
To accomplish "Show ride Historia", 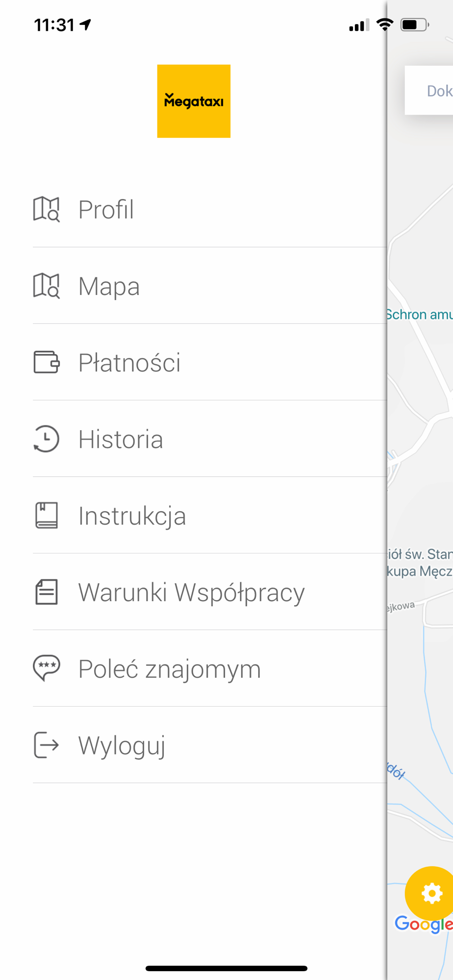I will click(210, 439).
